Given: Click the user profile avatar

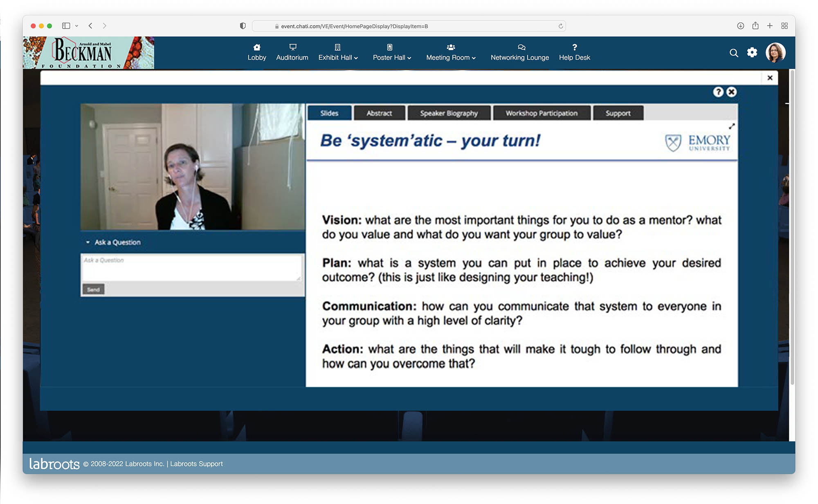Looking at the screenshot, I should tap(775, 53).
